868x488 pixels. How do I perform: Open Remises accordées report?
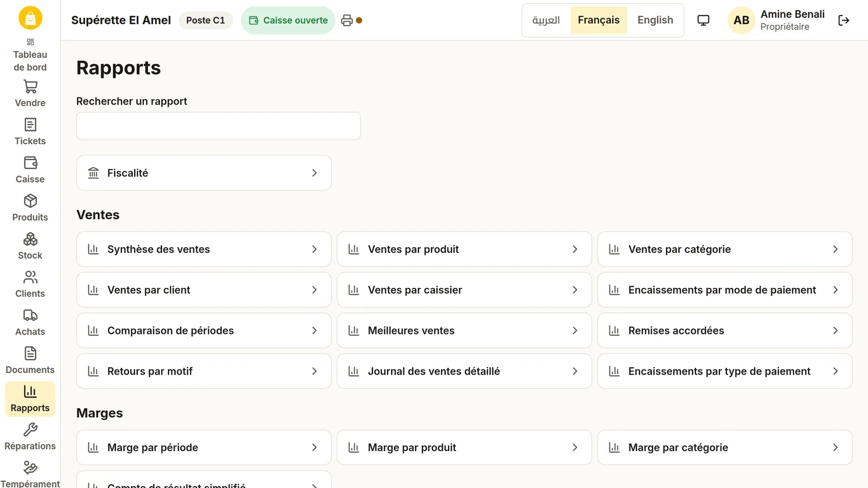725,331
